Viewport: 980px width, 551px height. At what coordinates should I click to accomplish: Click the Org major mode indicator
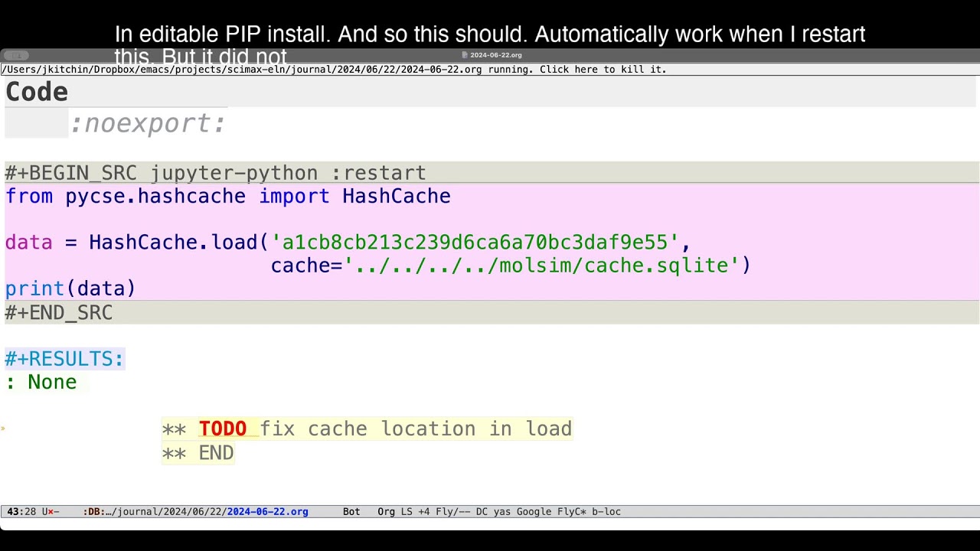tap(386, 512)
